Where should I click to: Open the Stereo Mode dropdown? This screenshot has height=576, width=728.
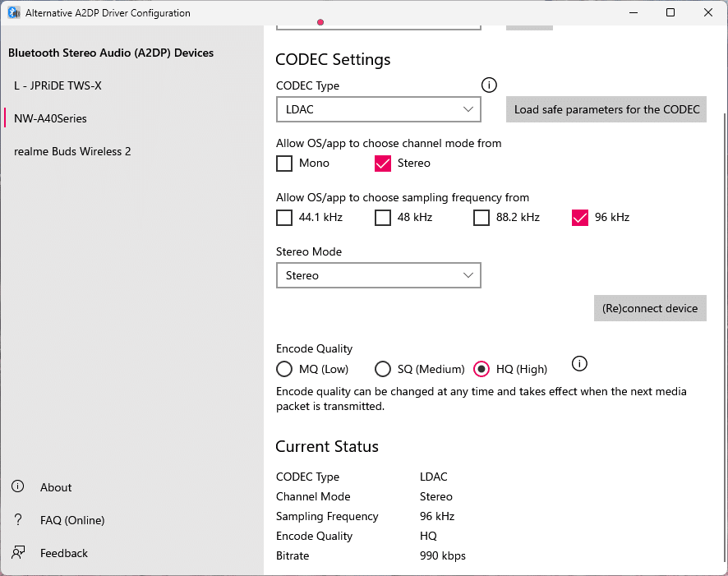coord(378,275)
